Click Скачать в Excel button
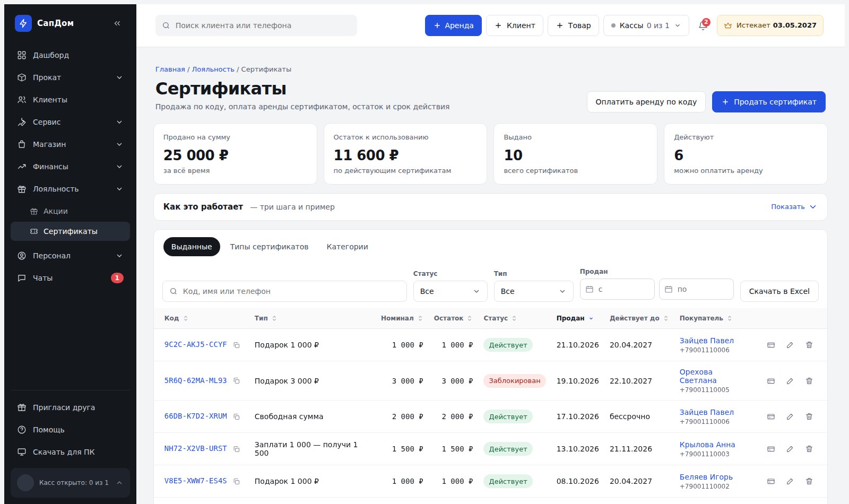Viewport: 849px width, 504px height. tap(779, 291)
